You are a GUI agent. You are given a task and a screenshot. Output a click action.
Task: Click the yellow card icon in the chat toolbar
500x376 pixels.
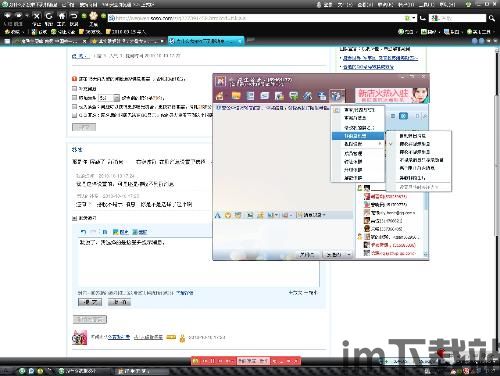236,96
